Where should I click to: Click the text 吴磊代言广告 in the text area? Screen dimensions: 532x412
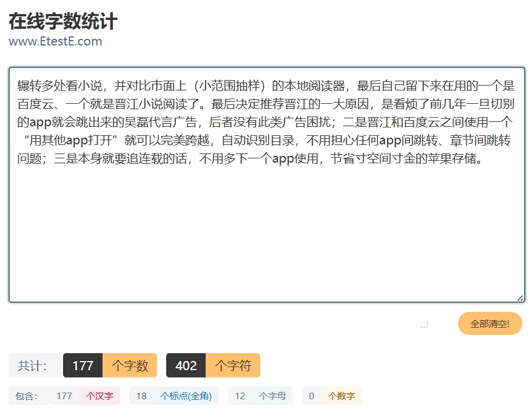[x=161, y=122]
